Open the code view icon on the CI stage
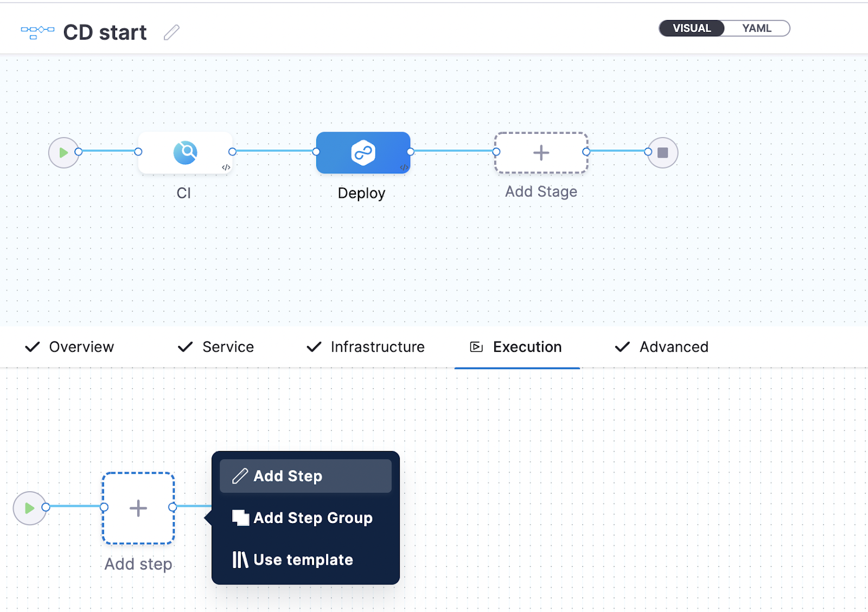 227,168
